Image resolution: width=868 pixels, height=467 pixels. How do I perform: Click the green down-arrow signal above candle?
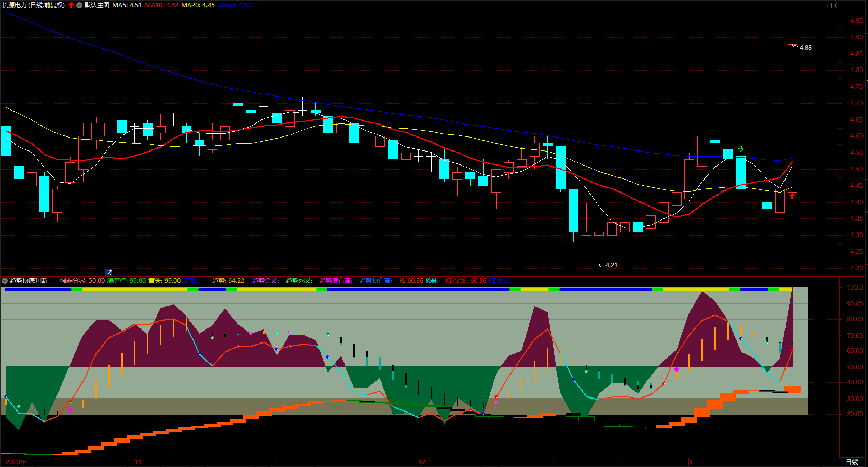click(x=741, y=149)
